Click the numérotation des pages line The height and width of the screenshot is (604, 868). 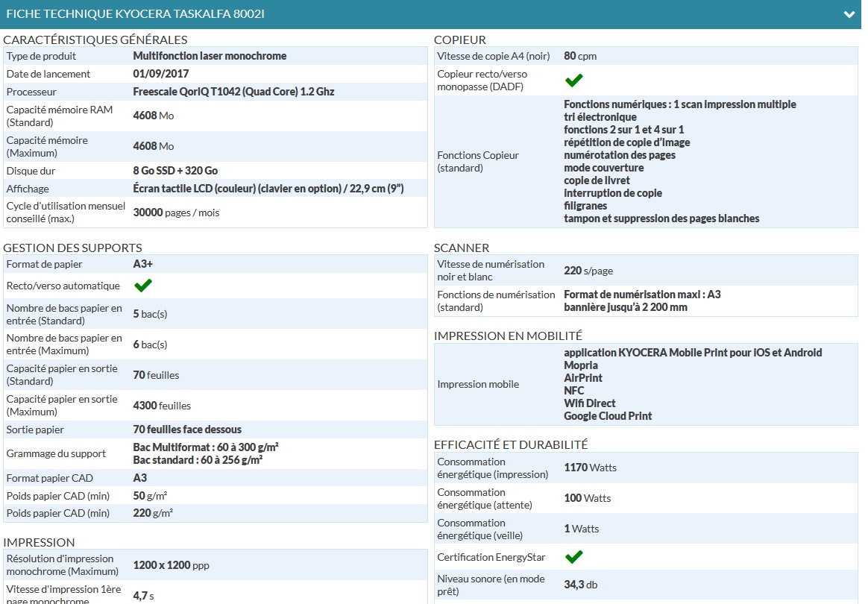620,155
